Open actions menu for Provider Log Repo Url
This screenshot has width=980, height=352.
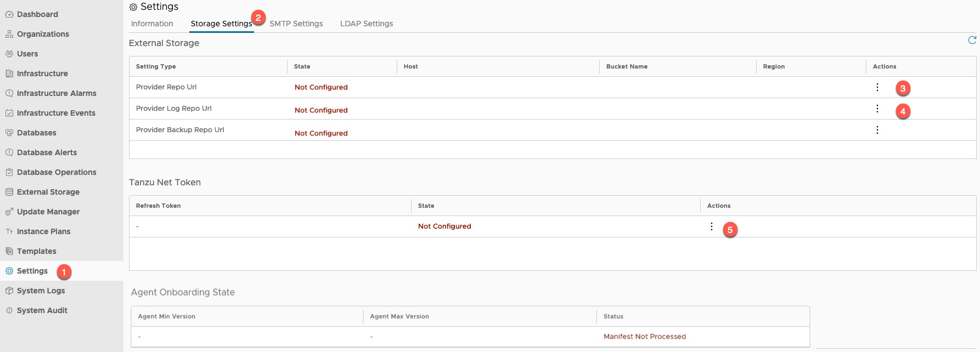(x=877, y=109)
